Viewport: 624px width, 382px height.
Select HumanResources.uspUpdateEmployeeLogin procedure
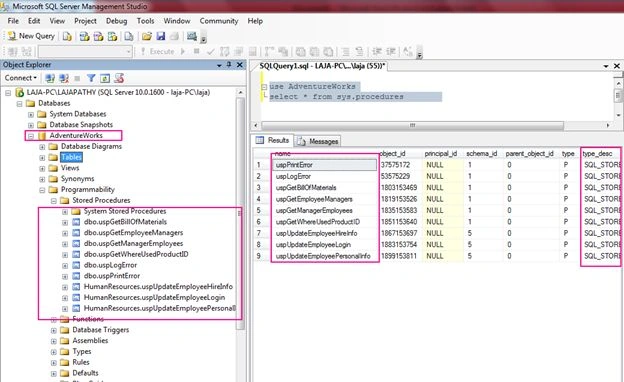tap(154, 297)
